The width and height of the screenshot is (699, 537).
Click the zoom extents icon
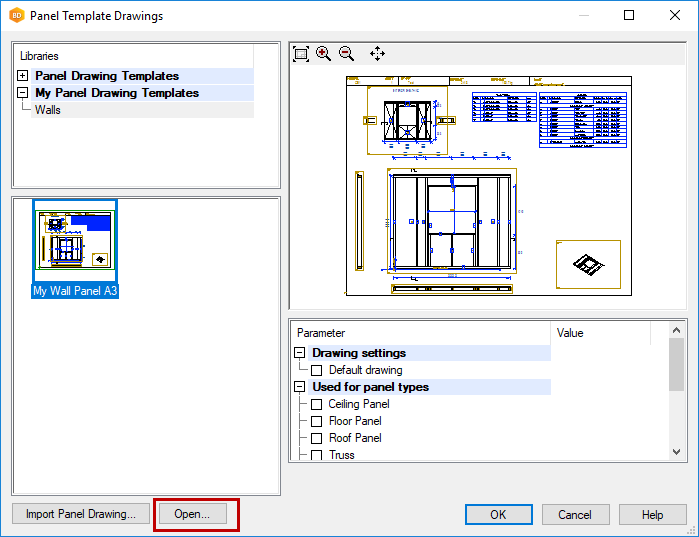point(301,54)
